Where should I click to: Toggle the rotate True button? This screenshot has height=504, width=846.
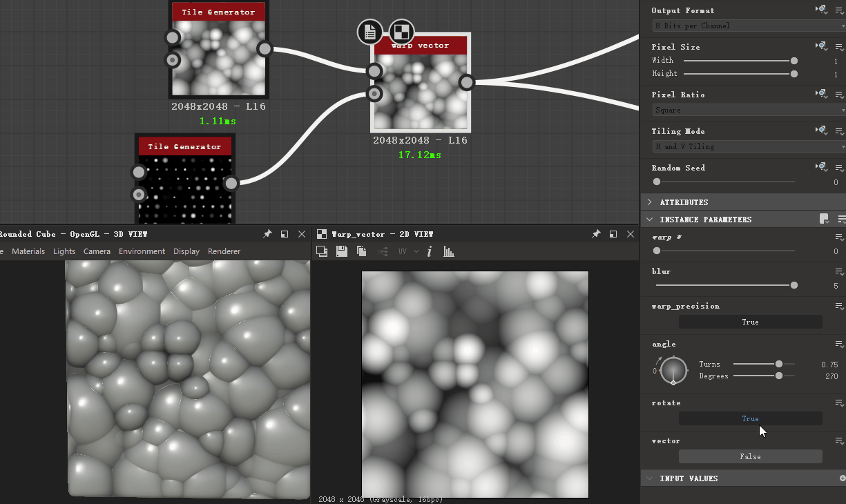[750, 418]
